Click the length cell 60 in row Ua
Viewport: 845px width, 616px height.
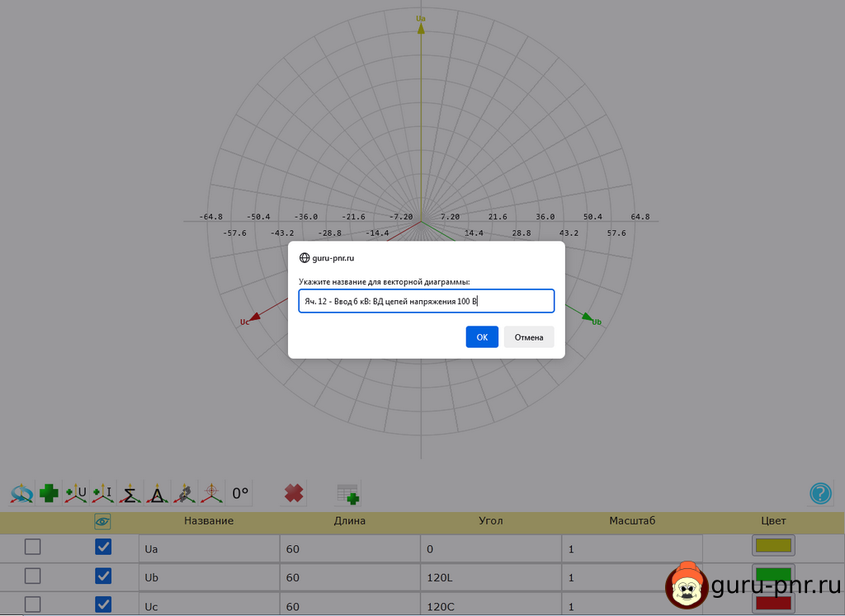pos(350,548)
